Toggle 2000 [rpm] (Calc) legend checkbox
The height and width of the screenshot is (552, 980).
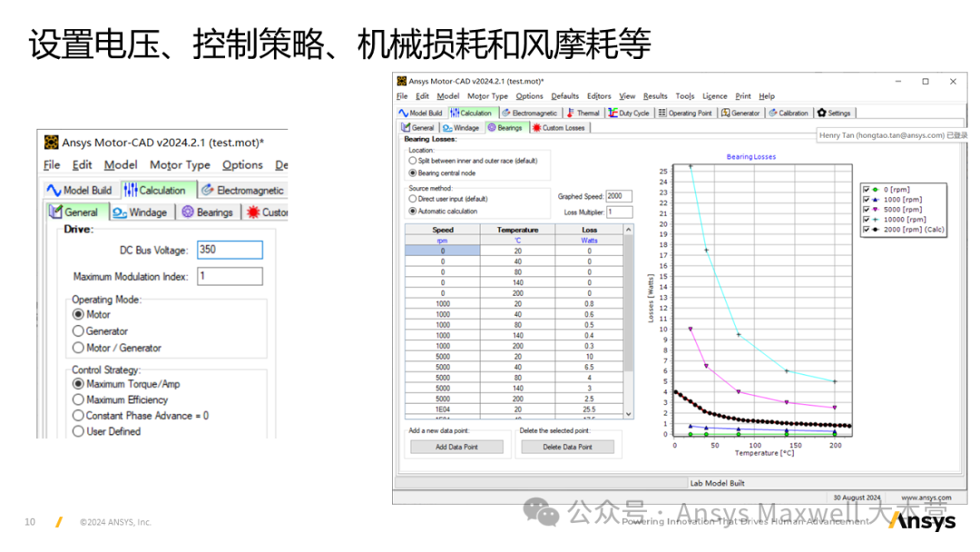tap(867, 230)
